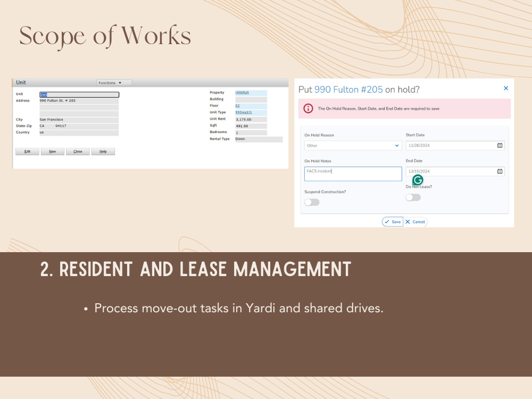Screen dimensions: 532x399
Task: Click the empty Building field
Action: point(251,99)
